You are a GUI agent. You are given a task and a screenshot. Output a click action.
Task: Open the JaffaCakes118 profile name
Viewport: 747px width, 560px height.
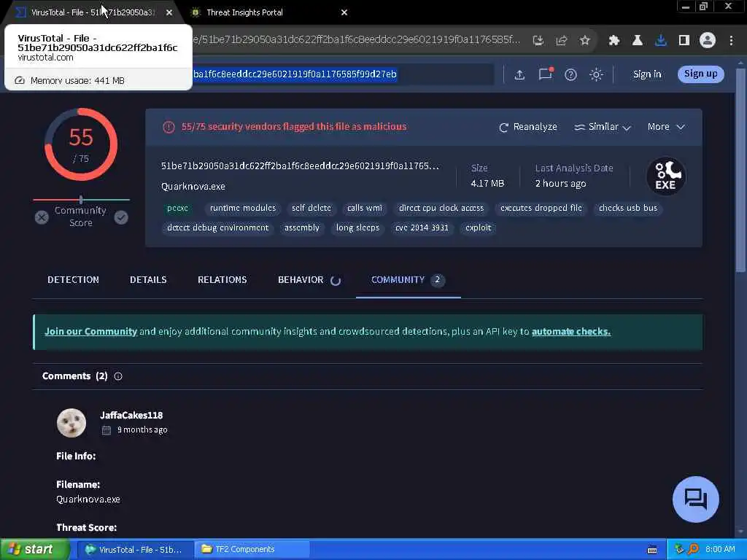131,415
